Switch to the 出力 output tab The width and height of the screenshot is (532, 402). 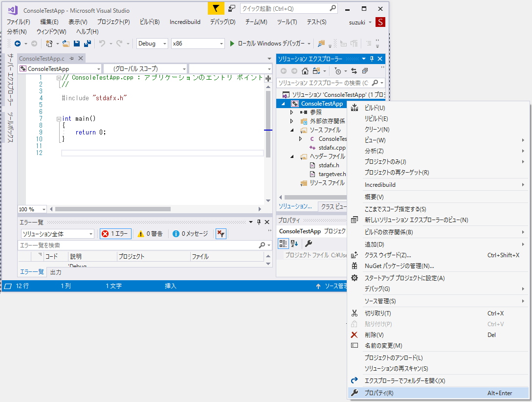(56, 272)
